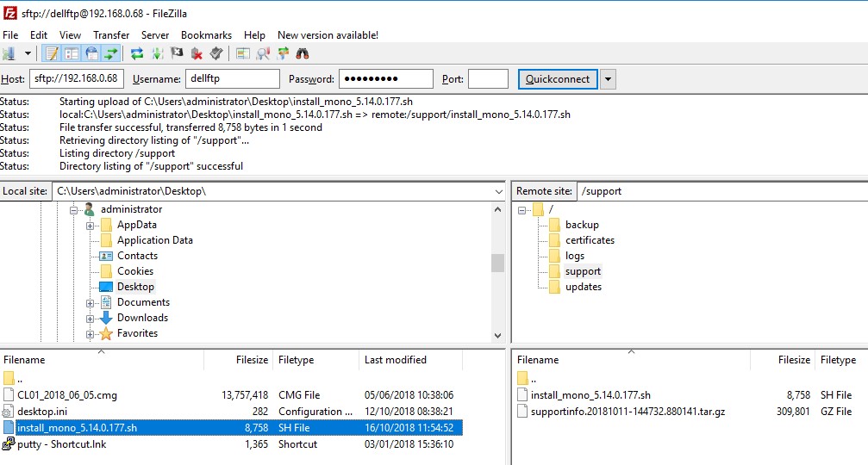Click into the Host input field

[77, 79]
